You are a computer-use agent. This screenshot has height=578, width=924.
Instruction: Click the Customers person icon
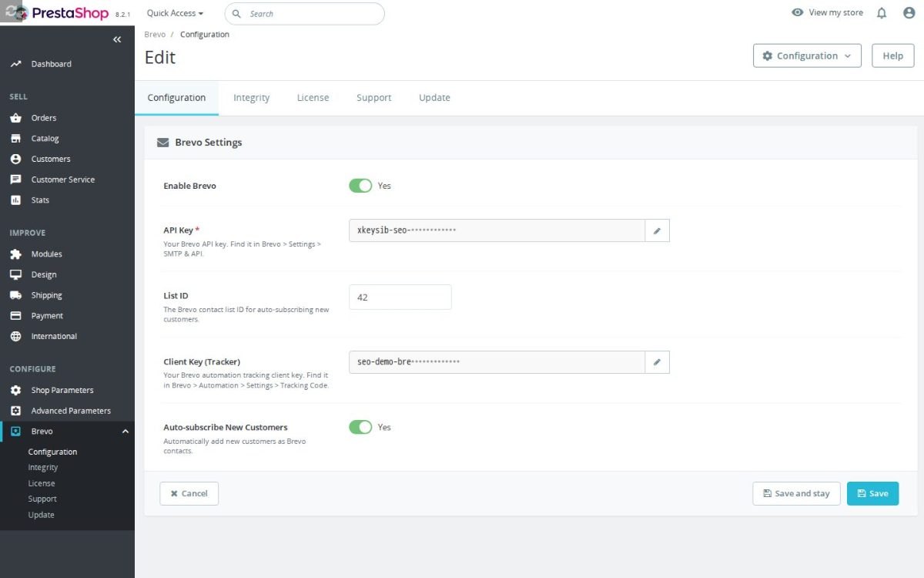[x=15, y=159]
